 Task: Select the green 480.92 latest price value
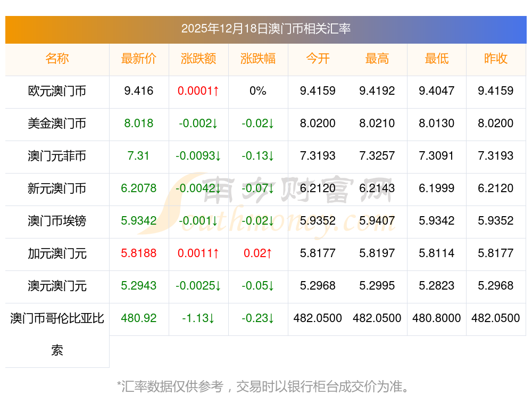tap(139, 318)
